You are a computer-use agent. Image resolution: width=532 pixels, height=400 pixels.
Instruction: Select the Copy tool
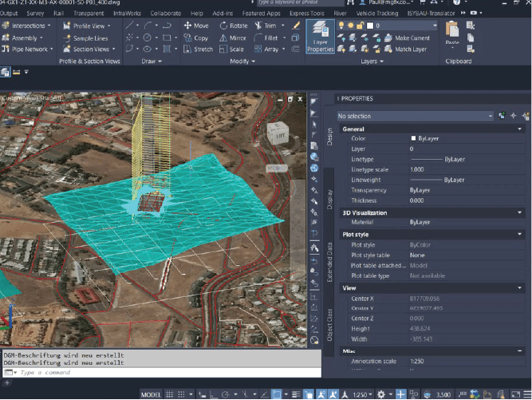coord(195,38)
